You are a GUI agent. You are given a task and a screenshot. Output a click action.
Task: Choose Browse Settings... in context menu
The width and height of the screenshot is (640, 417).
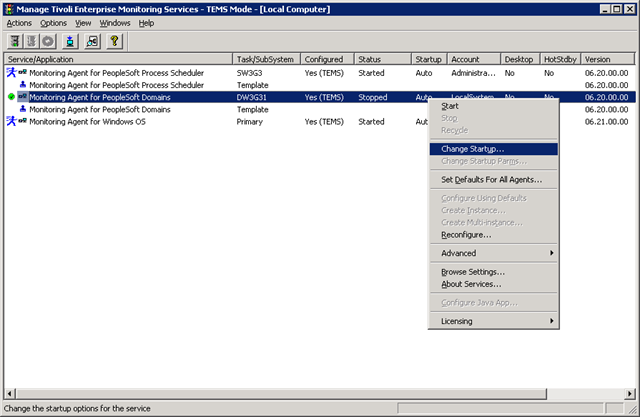pos(493,272)
